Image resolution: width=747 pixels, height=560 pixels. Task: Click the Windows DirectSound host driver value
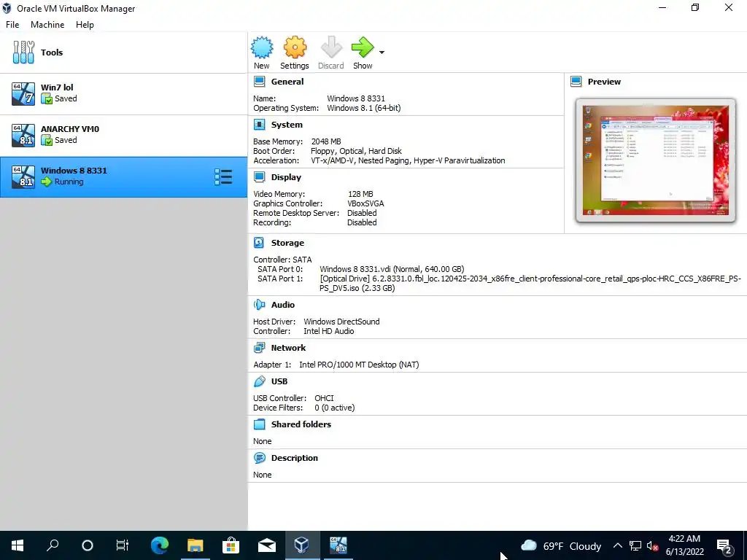(341, 322)
